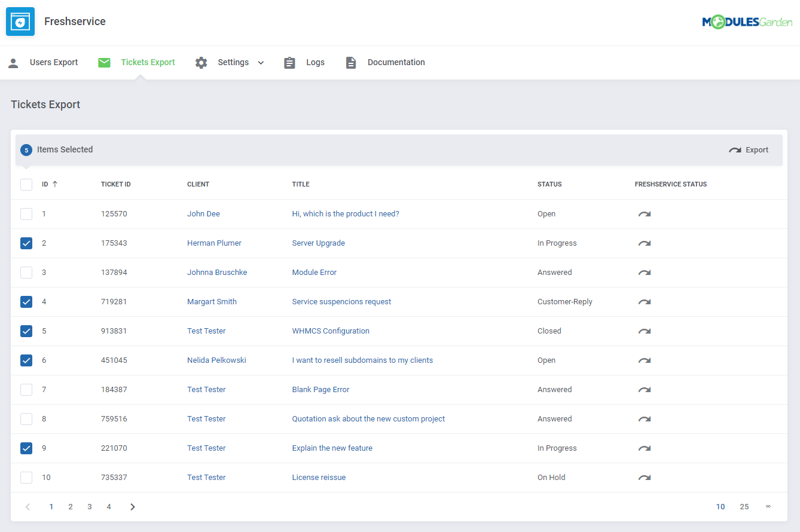This screenshot has width=800, height=532.
Task: Show 25 items per page
Action: coord(744,507)
